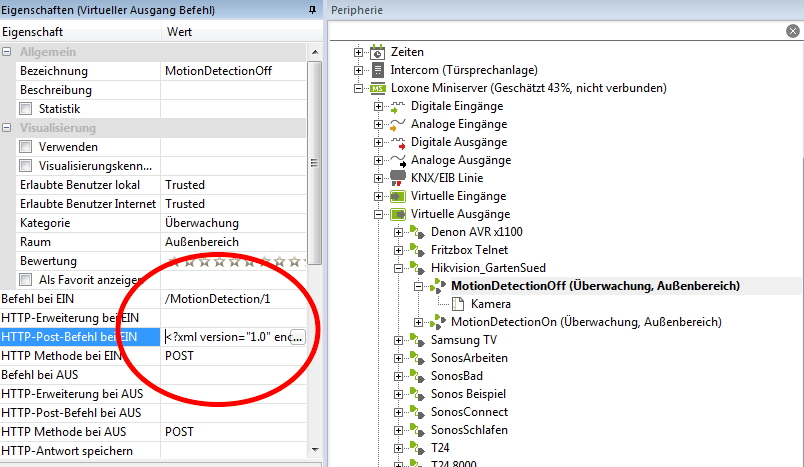Viewport: 804px width, 467px height.
Task: Enable the Statistik checkbox
Action: pyautogui.click(x=26, y=109)
